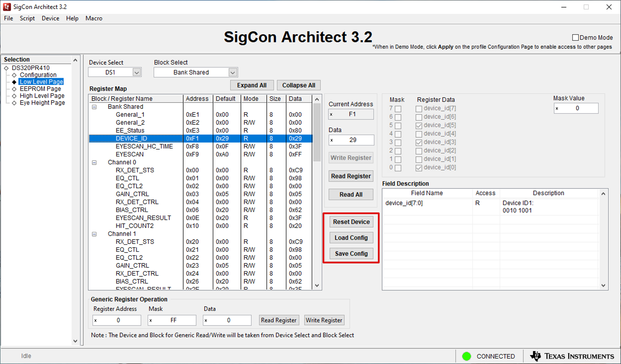621x364 pixels.
Task: Open the Macro menu
Action: point(94,18)
